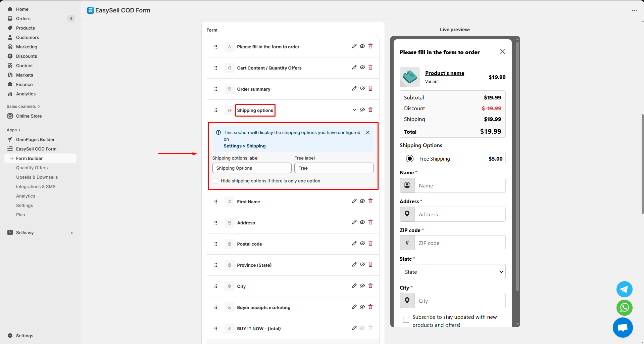Click the Telegram chat icon
This screenshot has width=644, height=344.
click(624, 289)
